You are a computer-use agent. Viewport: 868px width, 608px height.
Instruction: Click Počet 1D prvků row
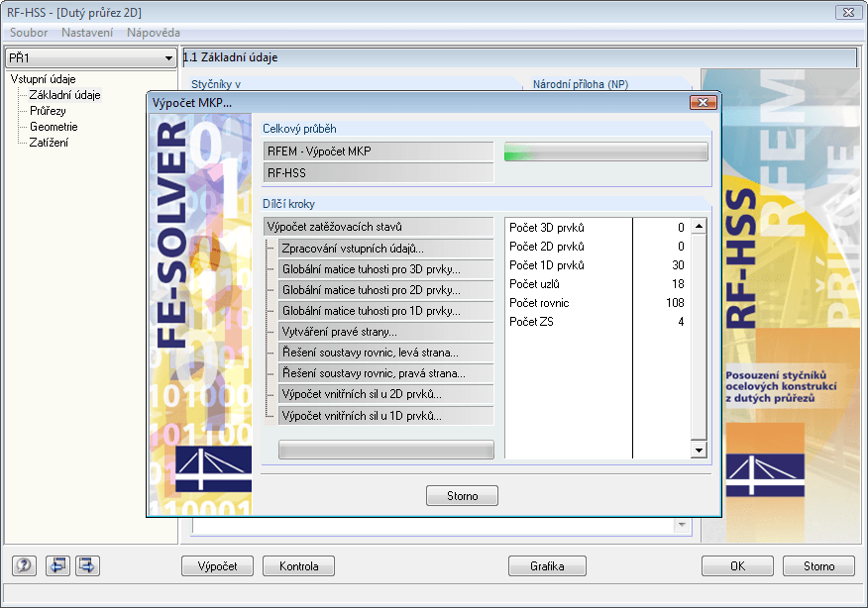click(x=597, y=265)
